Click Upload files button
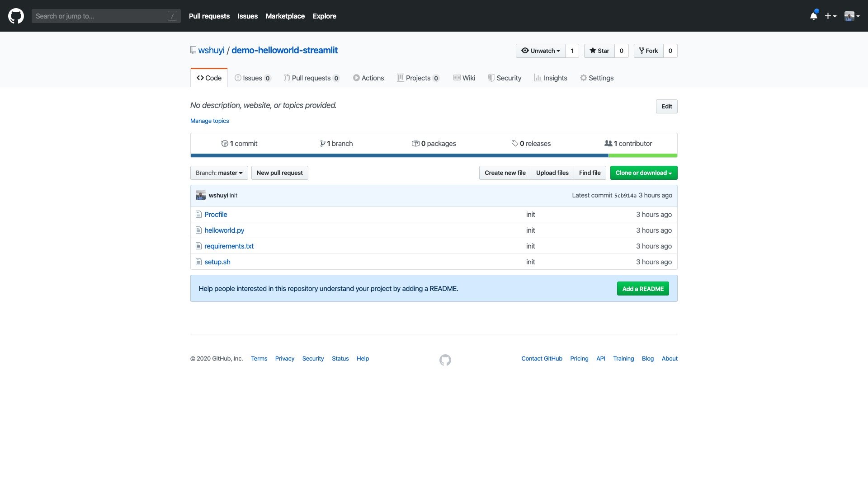Screen dimensions: 868x488 (552, 173)
